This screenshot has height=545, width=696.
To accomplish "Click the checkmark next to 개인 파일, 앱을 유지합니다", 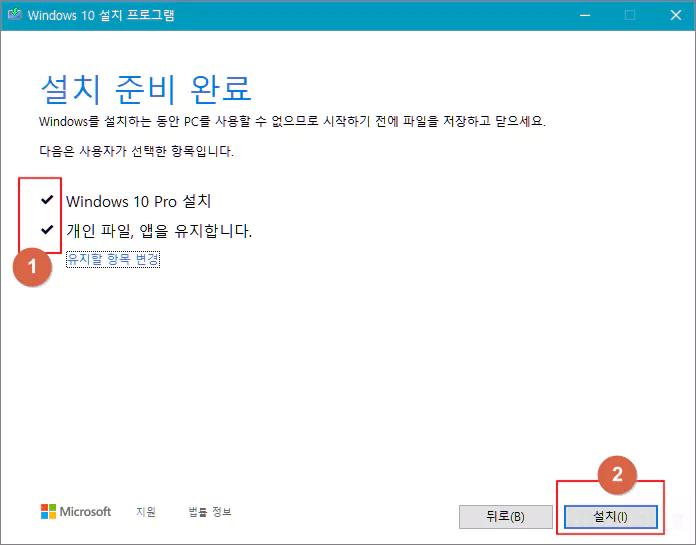I will 47,229.
